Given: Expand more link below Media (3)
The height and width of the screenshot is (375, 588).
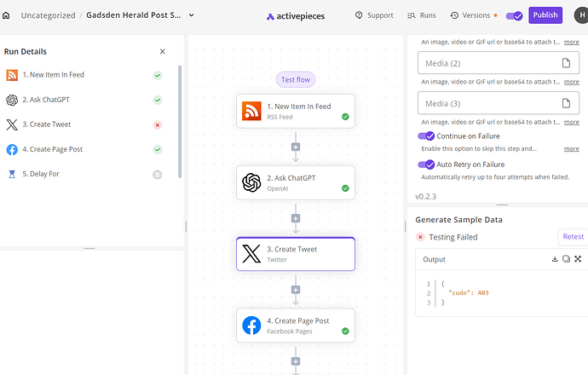Looking at the screenshot, I should click(x=572, y=122).
